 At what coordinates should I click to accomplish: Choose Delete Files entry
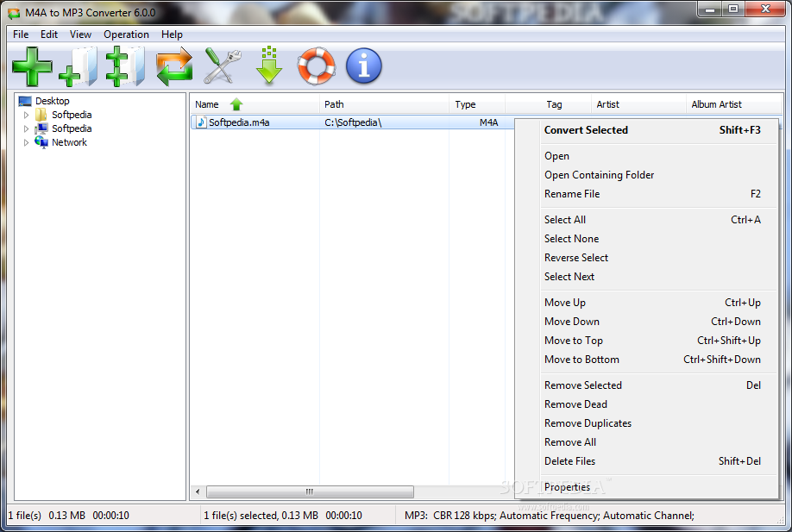(646, 461)
